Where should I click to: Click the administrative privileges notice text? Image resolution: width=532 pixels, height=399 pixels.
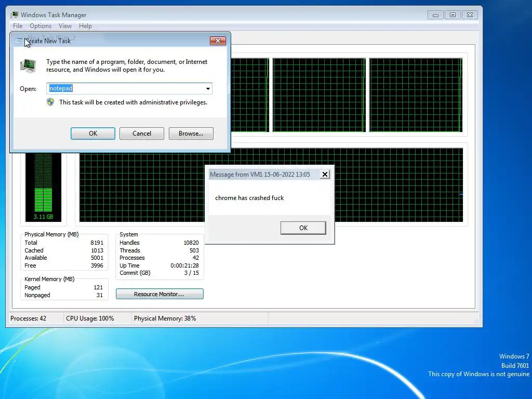133,102
